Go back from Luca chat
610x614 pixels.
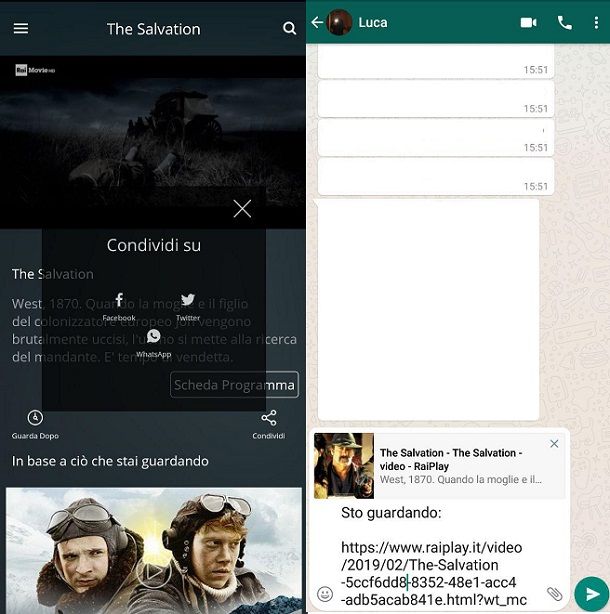(x=317, y=22)
